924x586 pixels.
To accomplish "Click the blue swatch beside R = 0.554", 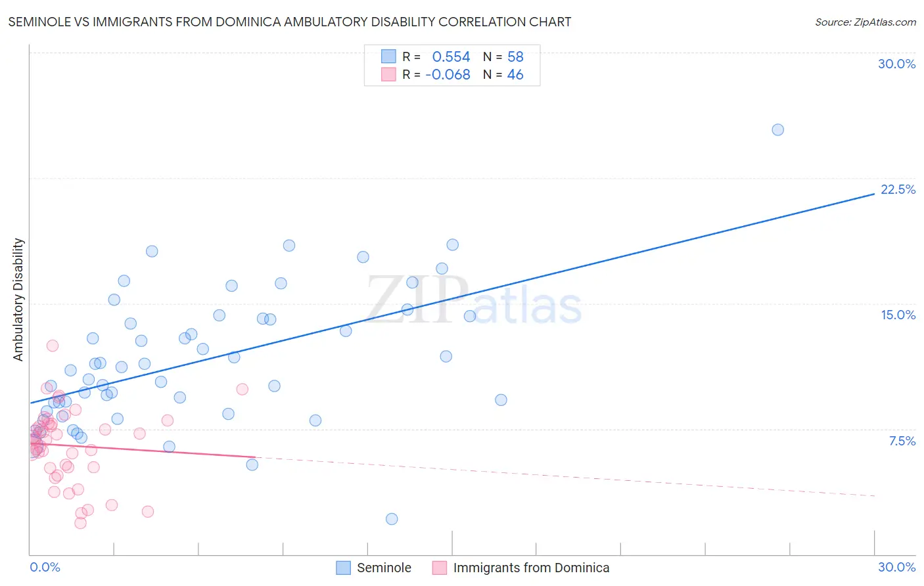I will pyautogui.click(x=388, y=56).
